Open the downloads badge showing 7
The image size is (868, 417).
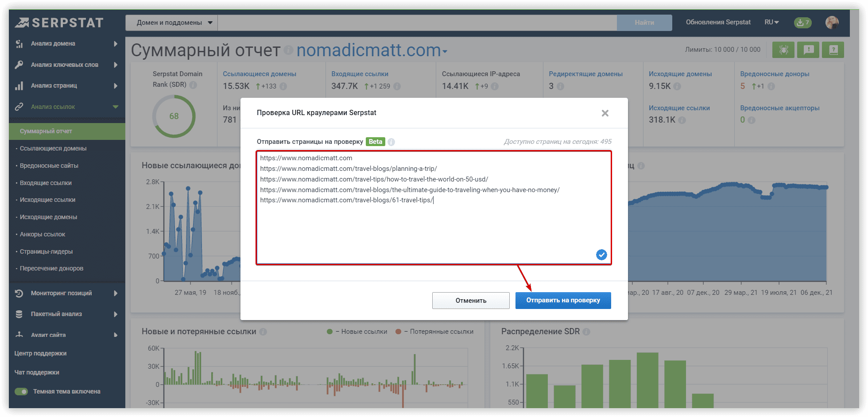tap(802, 23)
